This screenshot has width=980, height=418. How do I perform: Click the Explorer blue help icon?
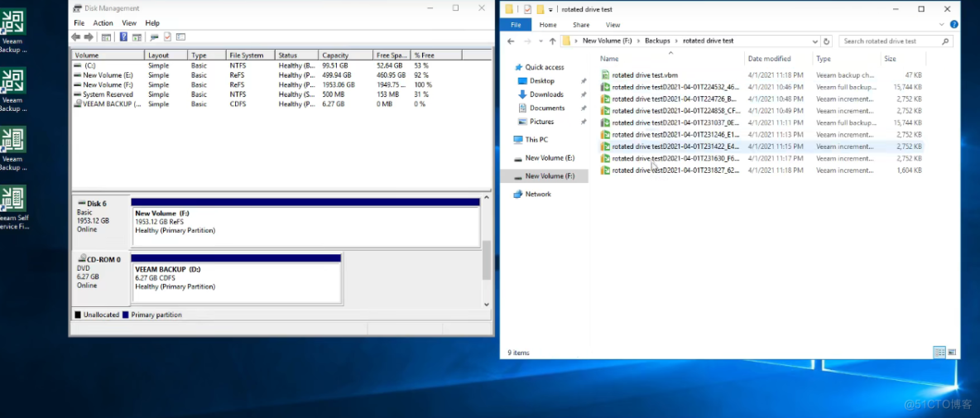tap(954, 25)
